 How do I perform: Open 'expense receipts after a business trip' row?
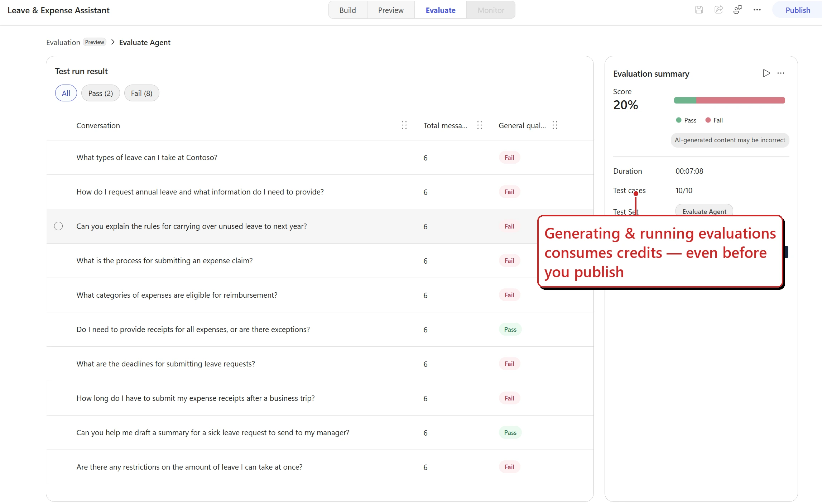[x=319, y=398]
